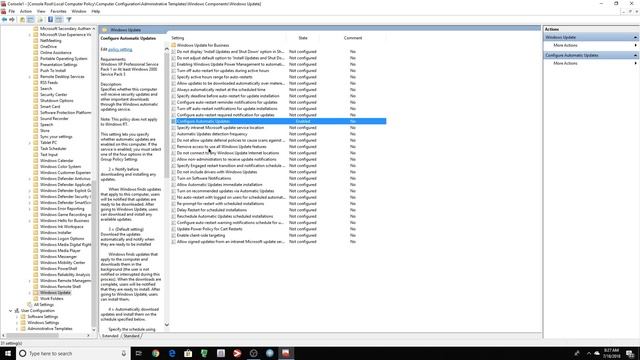Toggle the Show/Hide Action Pane toolbar icon
The height and width of the screenshot is (360, 640).
pyautogui.click(x=59, y=20)
